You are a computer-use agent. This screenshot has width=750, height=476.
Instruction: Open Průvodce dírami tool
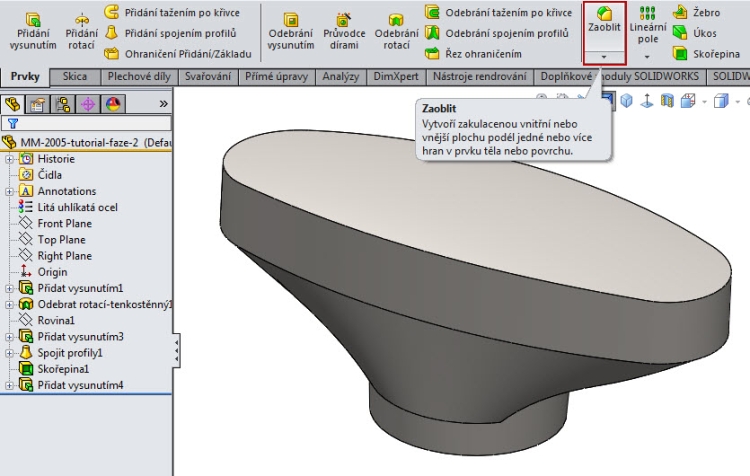coord(344,32)
